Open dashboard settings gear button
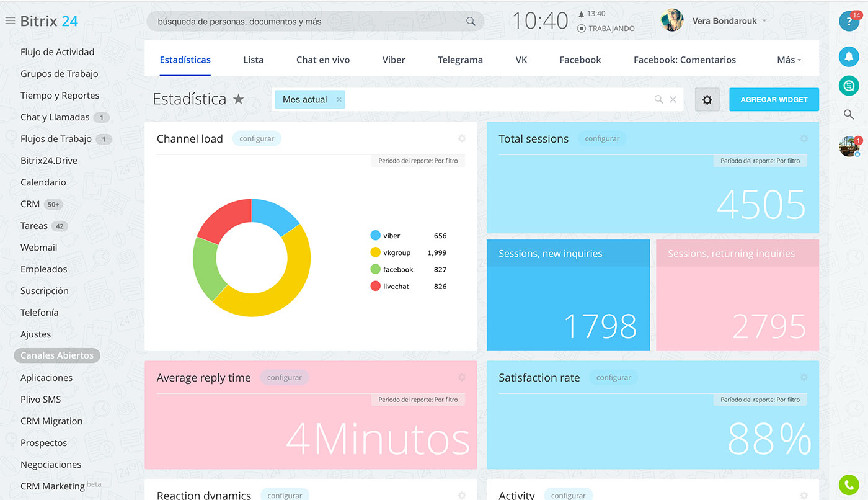This screenshot has height=500, width=868. click(x=707, y=100)
